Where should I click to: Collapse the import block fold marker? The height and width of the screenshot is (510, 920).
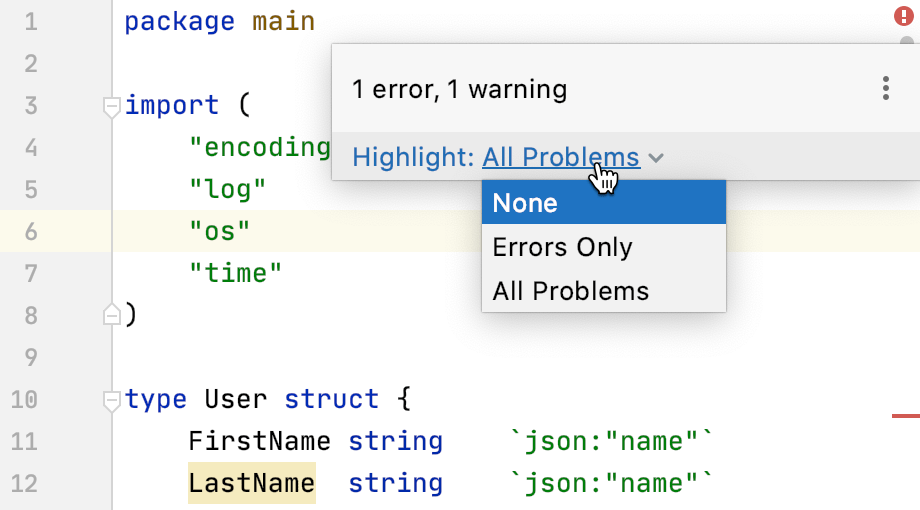coord(112,106)
